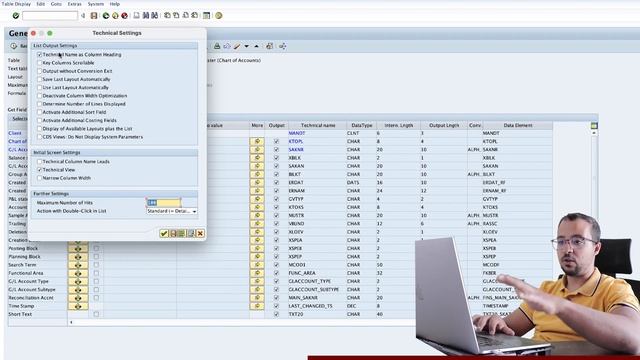Image resolution: width=640 pixels, height=360 pixels.
Task: Enable Output without Conversion Exit
Action: [x=40, y=71]
